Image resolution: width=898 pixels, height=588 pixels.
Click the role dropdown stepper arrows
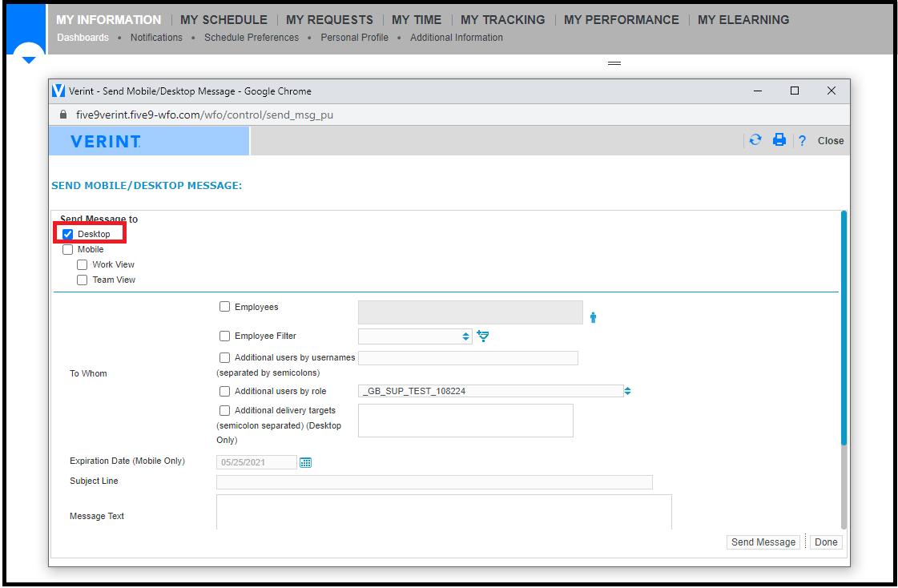click(628, 391)
